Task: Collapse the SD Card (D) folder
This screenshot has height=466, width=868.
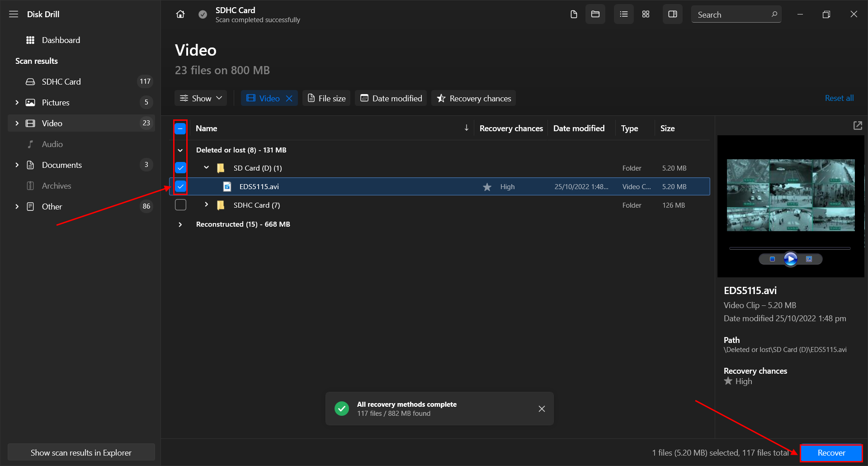Action: point(206,167)
